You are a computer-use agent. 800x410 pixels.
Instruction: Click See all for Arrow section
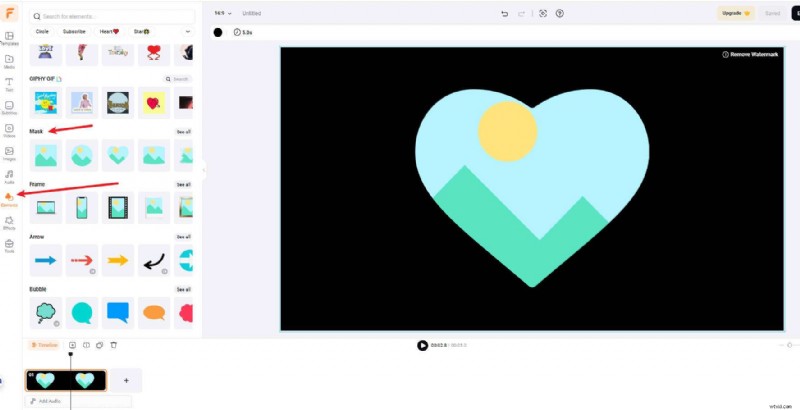(184, 237)
